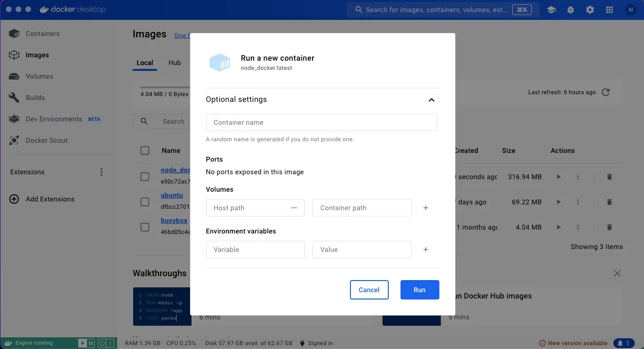Click the Run button in dialog

tap(419, 290)
